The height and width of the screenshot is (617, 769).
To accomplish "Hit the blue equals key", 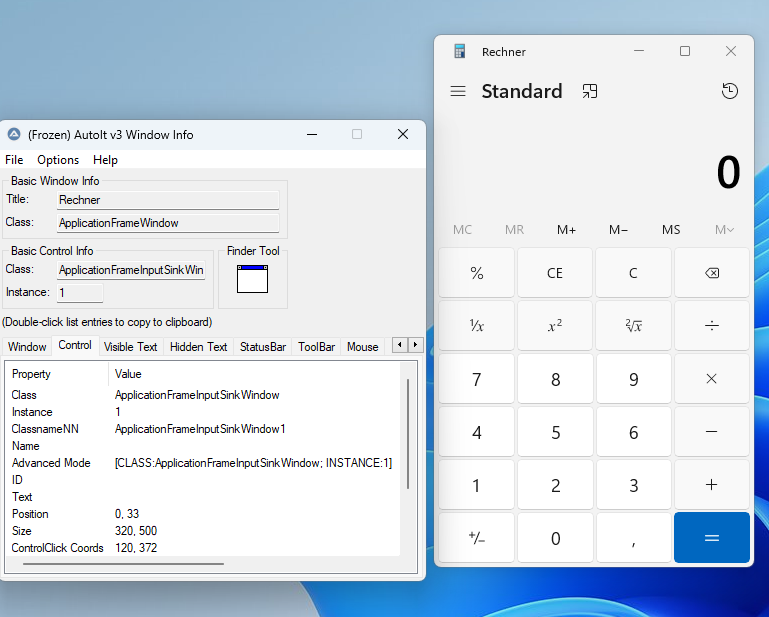I will (712, 538).
